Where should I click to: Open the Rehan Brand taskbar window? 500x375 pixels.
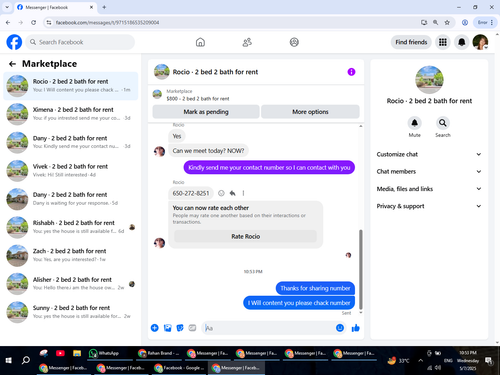(x=159, y=353)
